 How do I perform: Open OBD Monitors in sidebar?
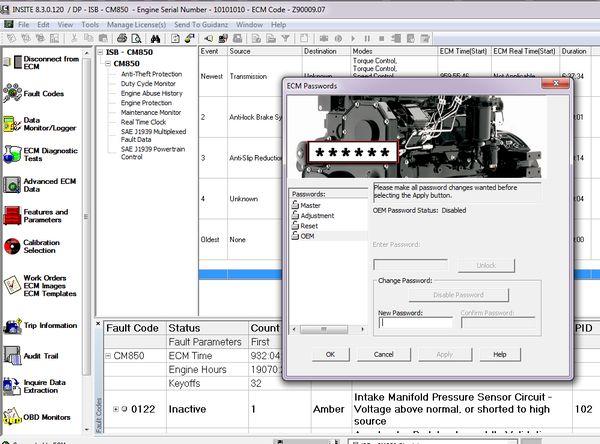click(37, 416)
